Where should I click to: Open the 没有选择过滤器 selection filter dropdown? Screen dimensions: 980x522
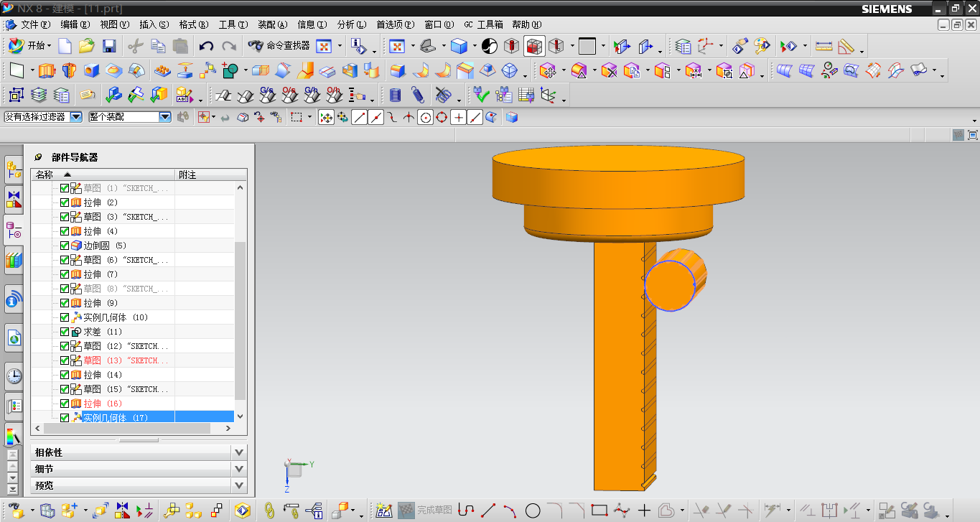(75, 116)
